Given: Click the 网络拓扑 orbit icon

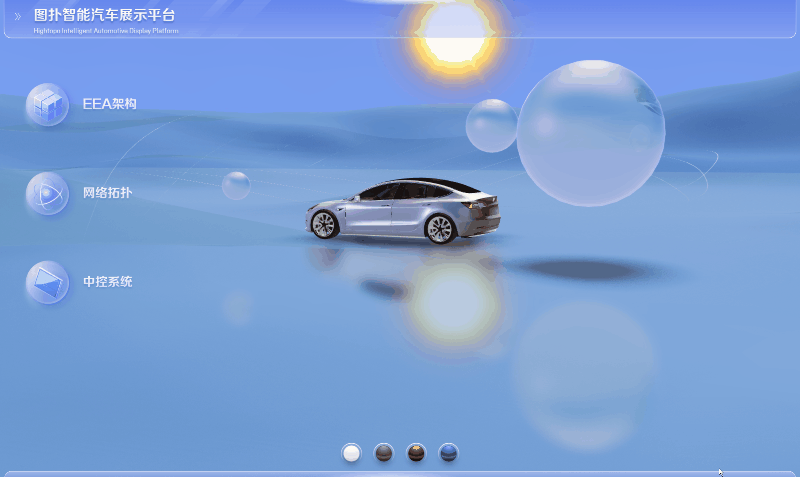Looking at the screenshot, I should (47, 193).
